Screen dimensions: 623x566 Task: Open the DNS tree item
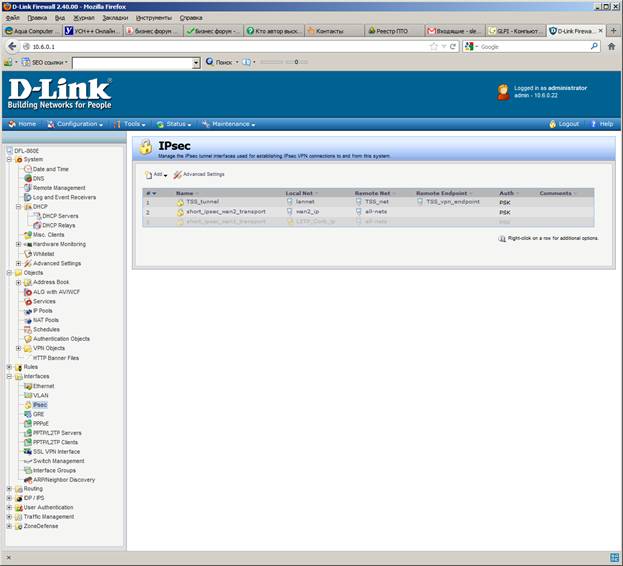click(x=39, y=178)
